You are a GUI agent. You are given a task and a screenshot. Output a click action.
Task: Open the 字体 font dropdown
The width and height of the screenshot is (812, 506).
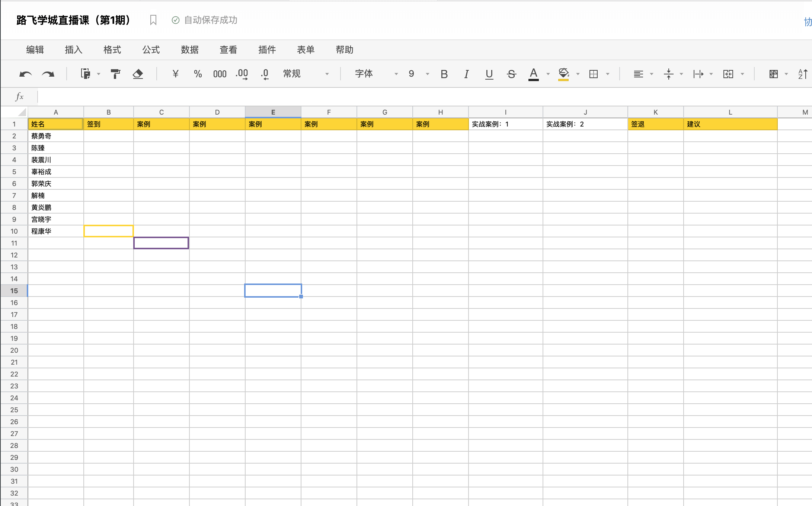point(376,74)
